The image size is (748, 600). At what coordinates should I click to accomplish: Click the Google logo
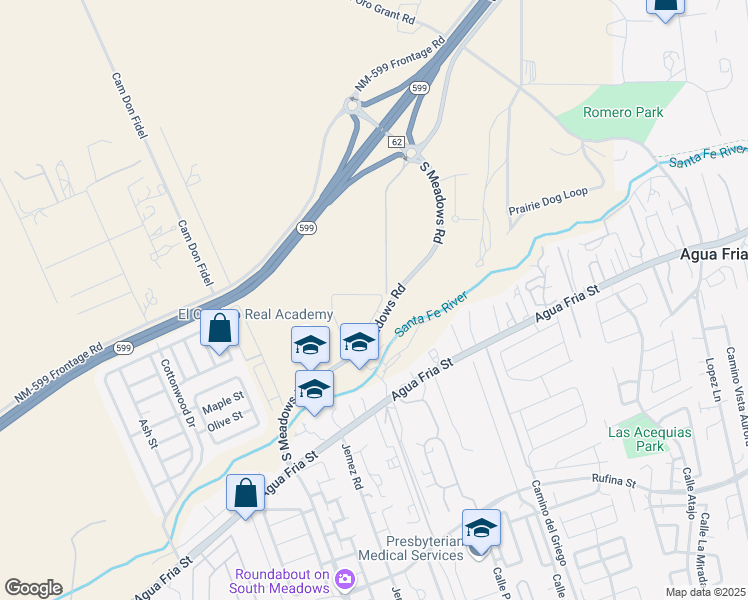pyautogui.click(x=33, y=588)
